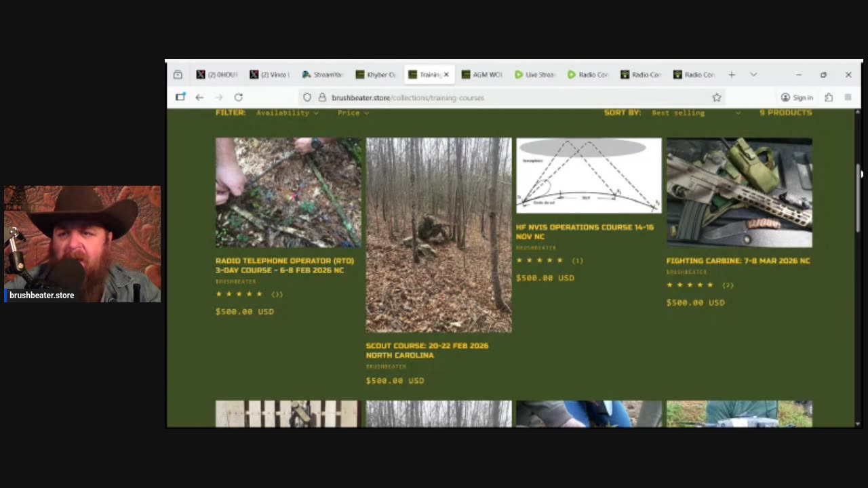Viewport: 868px width, 488px height.
Task: Expand the Availability filter
Action: click(x=288, y=113)
